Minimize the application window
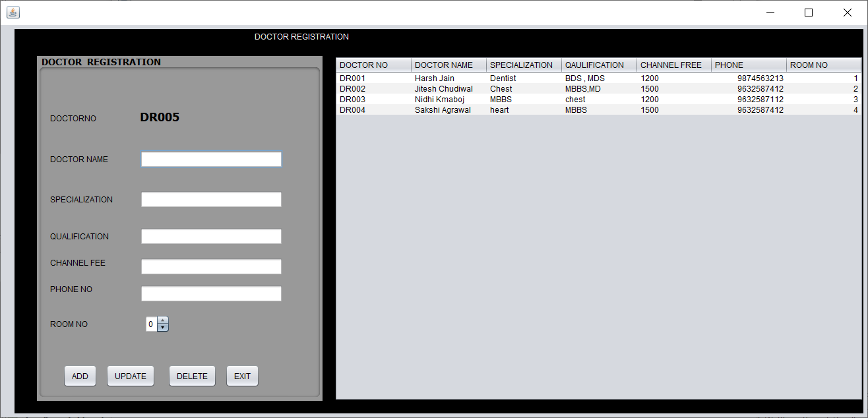This screenshot has width=868, height=418. pyautogui.click(x=770, y=13)
